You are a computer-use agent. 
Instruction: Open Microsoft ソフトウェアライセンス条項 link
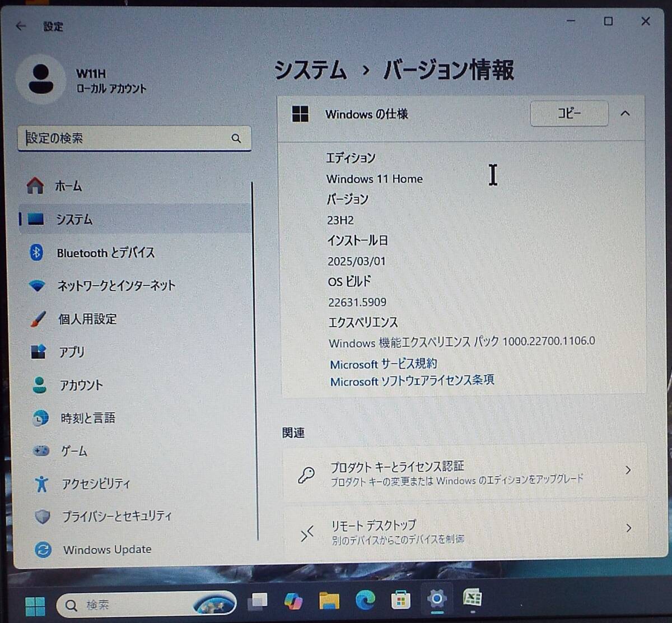(412, 381)
